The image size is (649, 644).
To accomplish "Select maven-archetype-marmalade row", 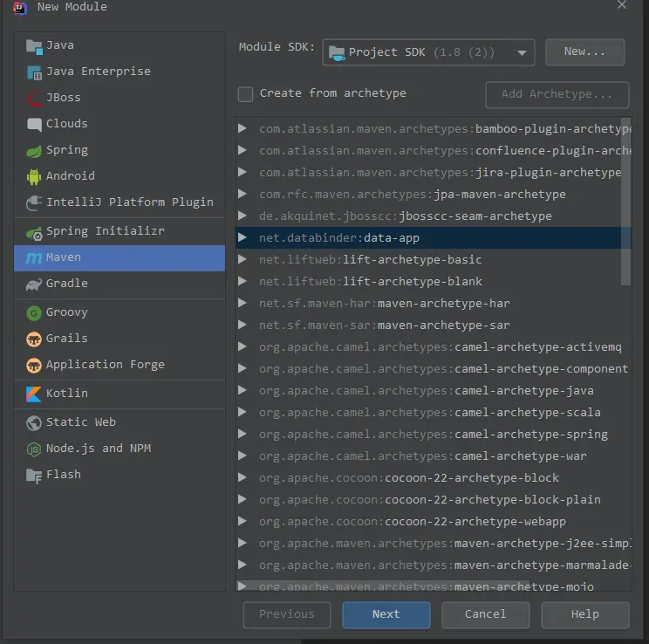I will coord(434,565).
